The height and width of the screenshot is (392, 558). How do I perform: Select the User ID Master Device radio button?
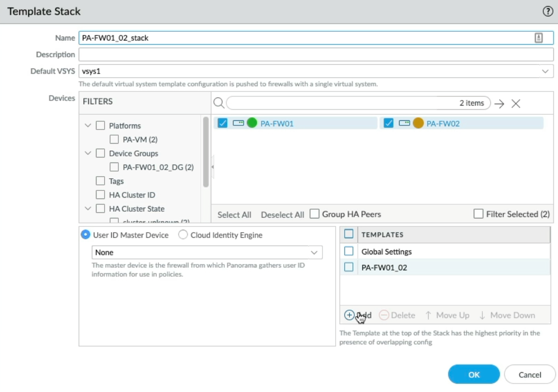85,235
